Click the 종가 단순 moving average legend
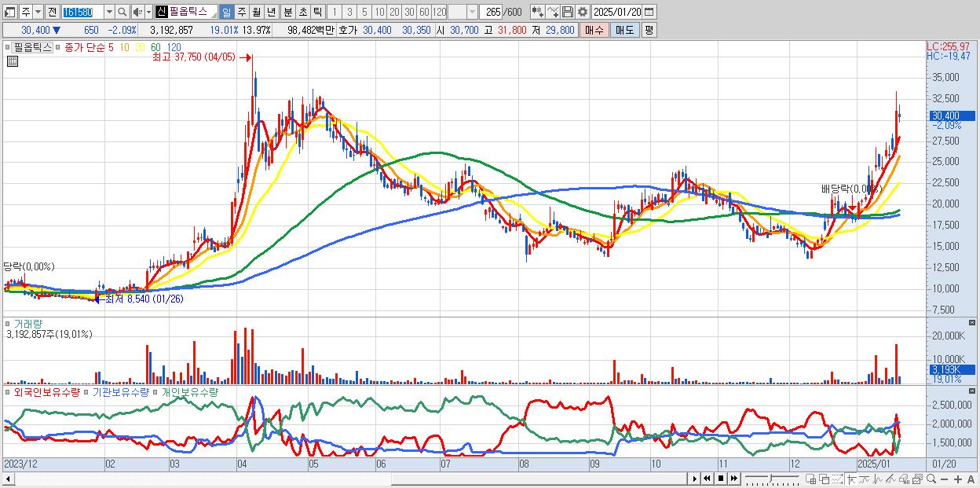Viewport: 980px width, 488px height. click(x=84, y=47)
